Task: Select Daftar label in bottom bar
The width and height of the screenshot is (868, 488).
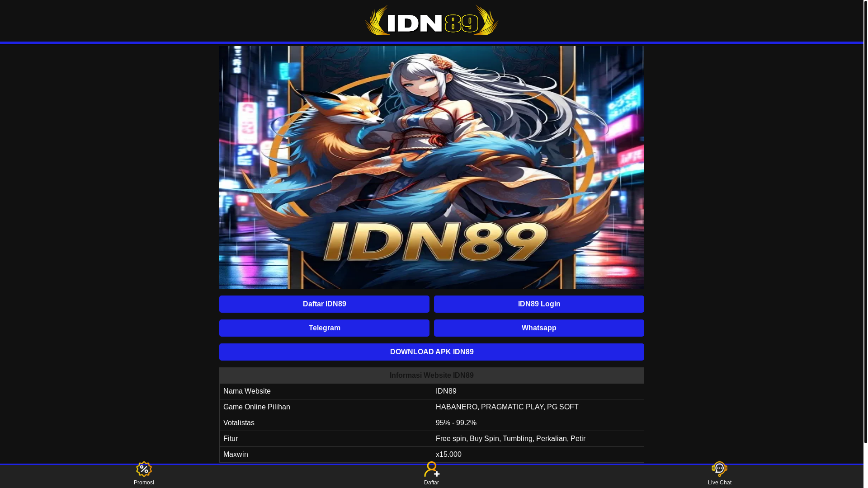Action: 431,483
